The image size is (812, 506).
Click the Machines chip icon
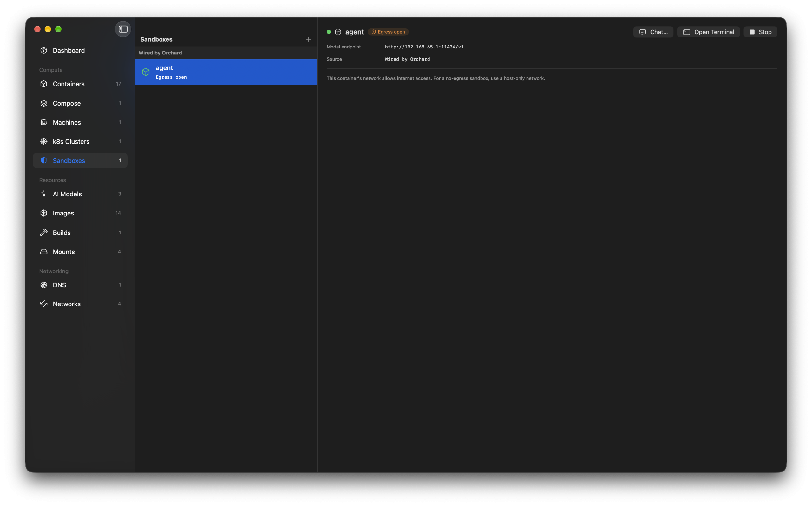pos(43,123)
